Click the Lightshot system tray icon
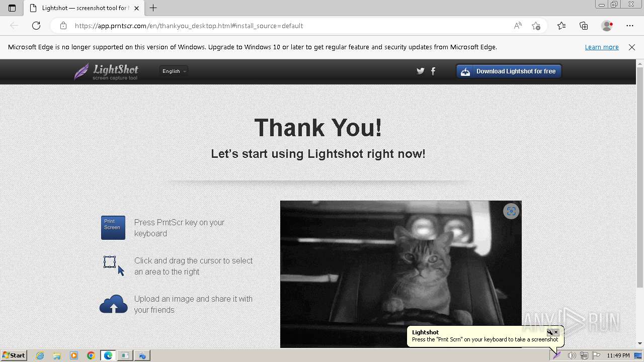Screen dimensions: 644x362 (x=556, y=355)
